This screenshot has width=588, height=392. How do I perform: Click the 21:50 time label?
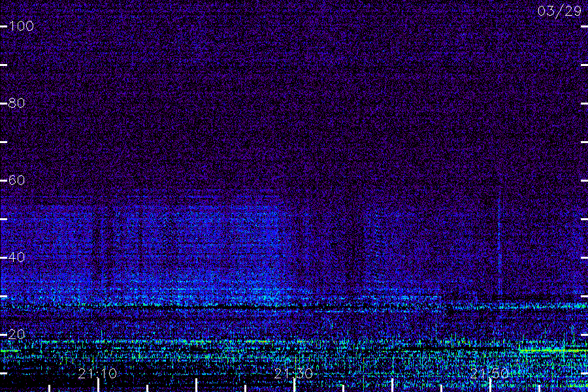pyautogui.click(x=489, y=374)
